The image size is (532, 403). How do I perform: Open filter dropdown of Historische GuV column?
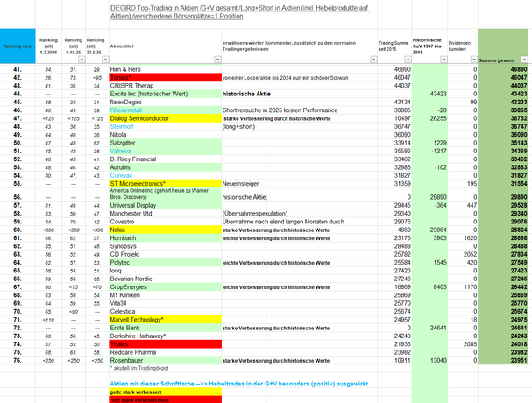[x=443, y=60]
